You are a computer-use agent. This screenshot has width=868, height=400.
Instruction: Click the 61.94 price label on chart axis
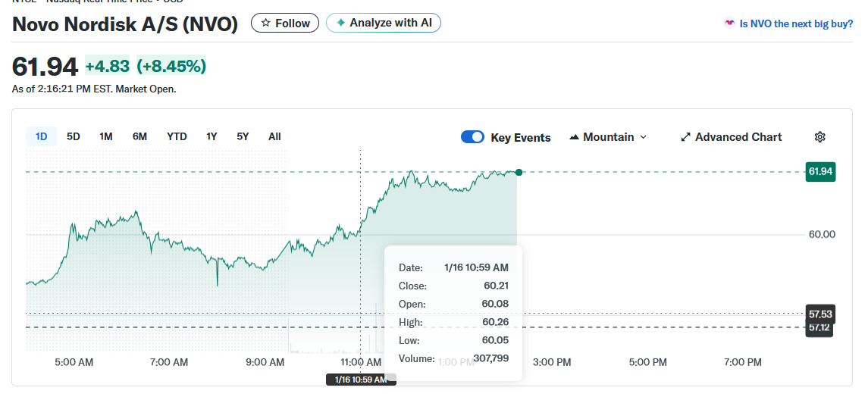click(x=820, y=172)
